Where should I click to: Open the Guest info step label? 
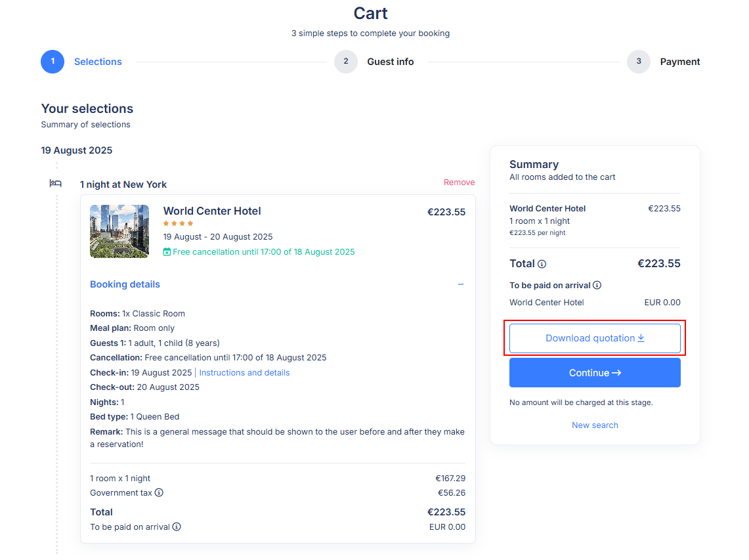click(x=391, y=62)
